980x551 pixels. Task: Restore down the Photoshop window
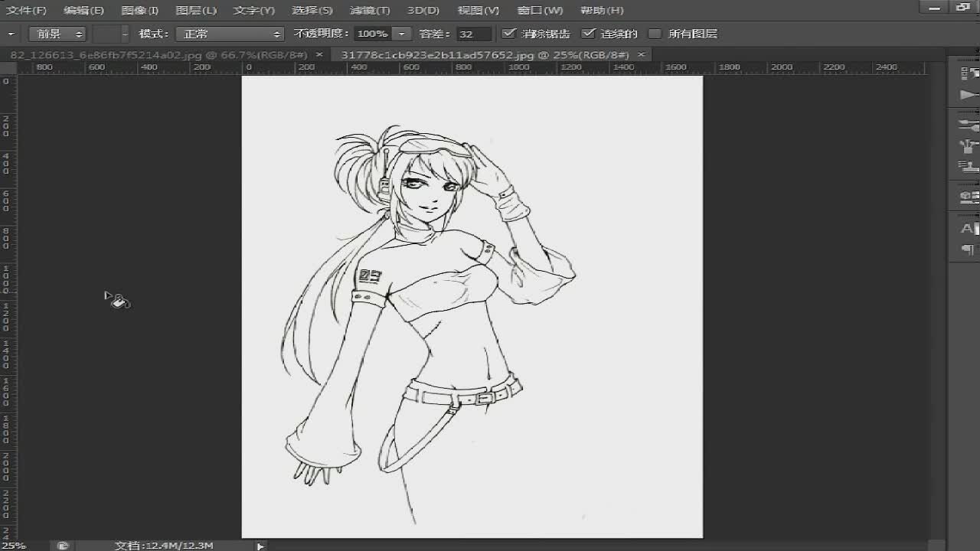pos(963,6)
